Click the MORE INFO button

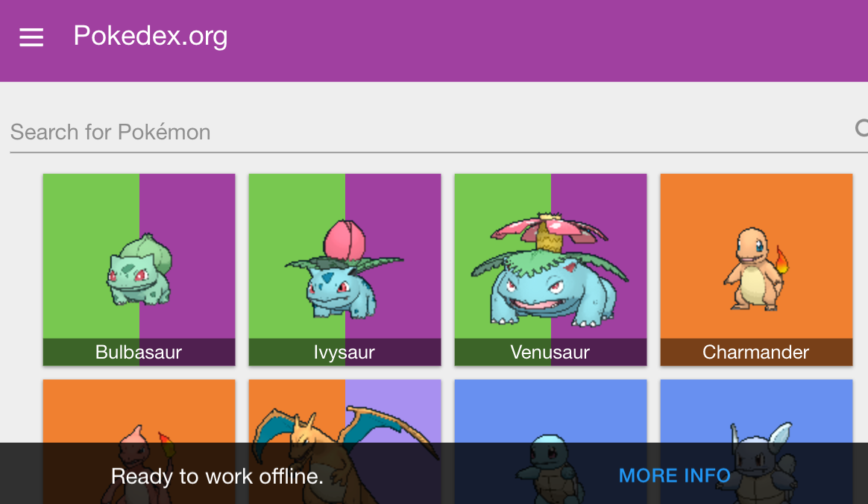click(x=674, y=476)
